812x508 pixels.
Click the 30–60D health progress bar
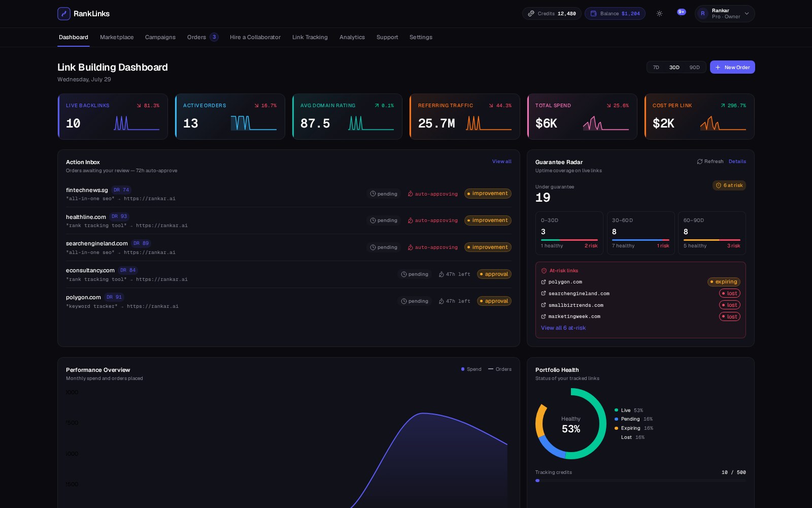640,240
